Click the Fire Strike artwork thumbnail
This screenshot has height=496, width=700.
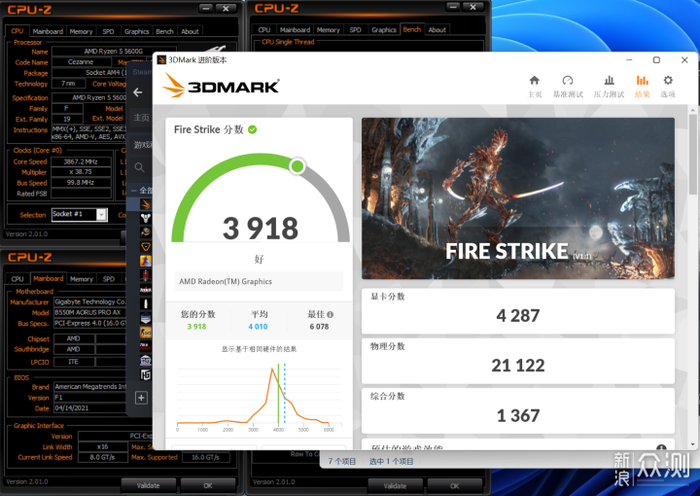(x=518, y=199)
